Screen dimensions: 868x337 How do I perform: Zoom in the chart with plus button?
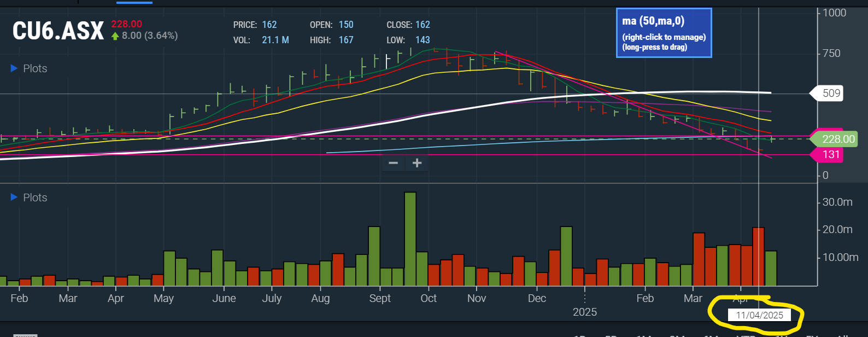417,163
